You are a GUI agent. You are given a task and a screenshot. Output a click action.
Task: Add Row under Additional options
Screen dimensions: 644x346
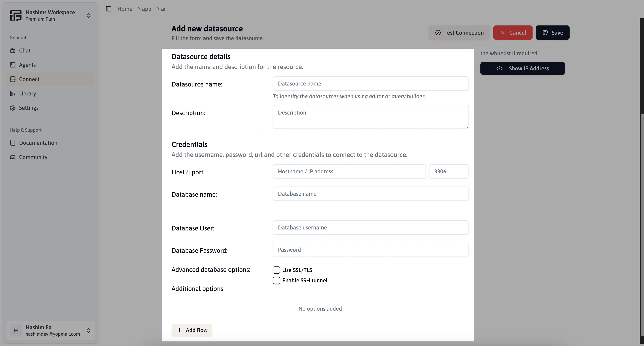coord(192,330)
